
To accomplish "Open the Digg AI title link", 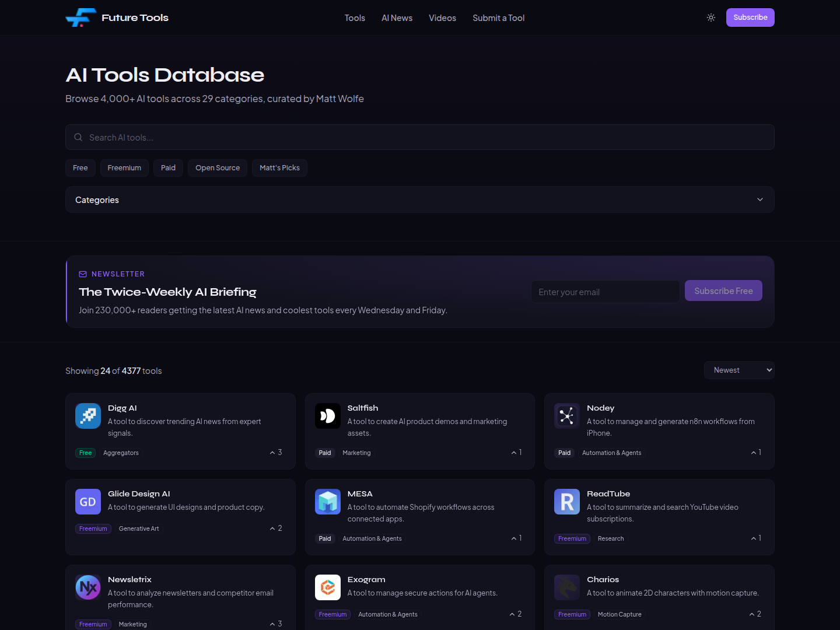I will point(123,408).
